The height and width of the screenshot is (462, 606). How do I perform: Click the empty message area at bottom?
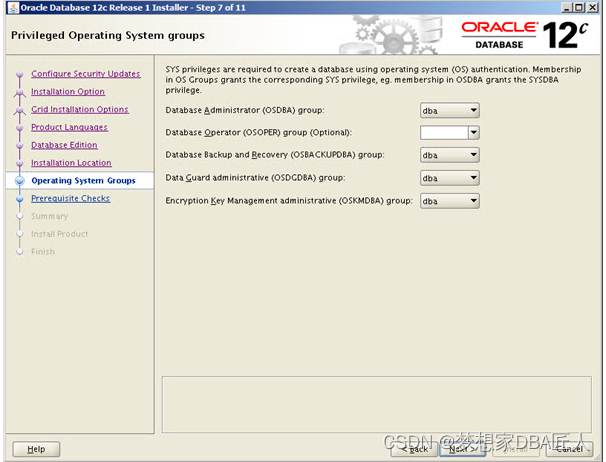tap(377, 404)
